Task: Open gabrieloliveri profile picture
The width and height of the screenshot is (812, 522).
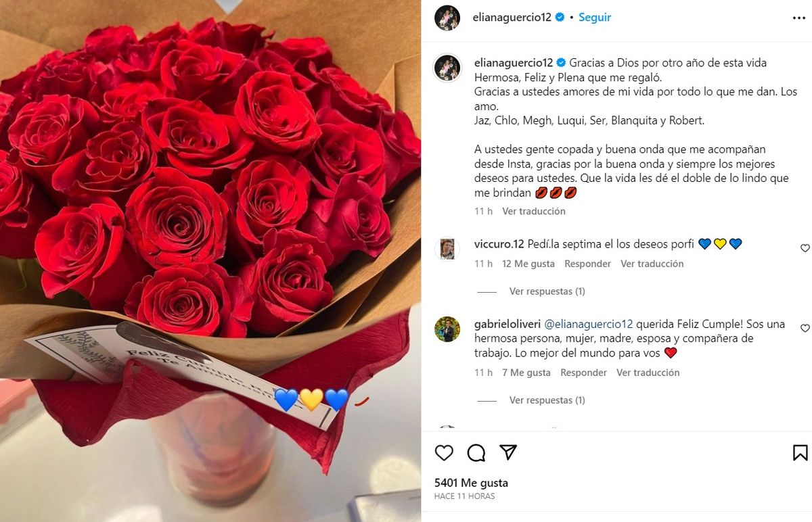Action: pyautogui.click(x=447, y=329)
